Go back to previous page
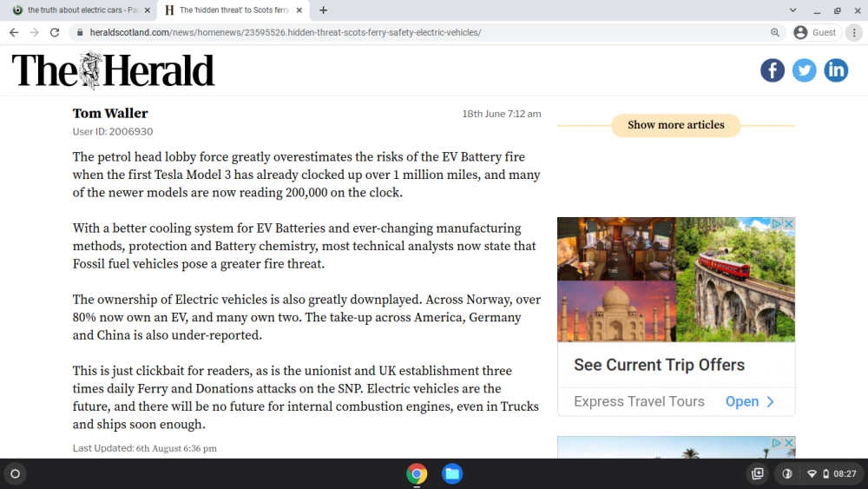The image size is (868, 489). tap(14, 33)
